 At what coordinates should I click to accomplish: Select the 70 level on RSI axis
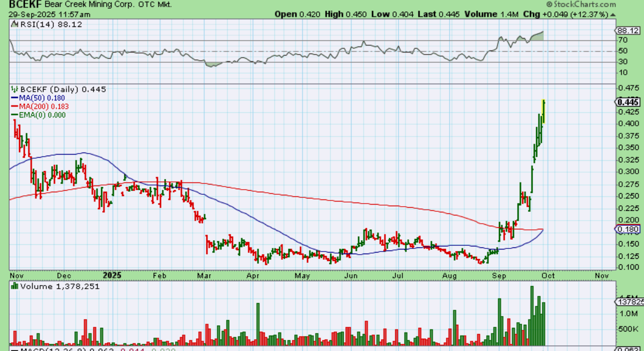pyautogui.click(x=623, y=40)
